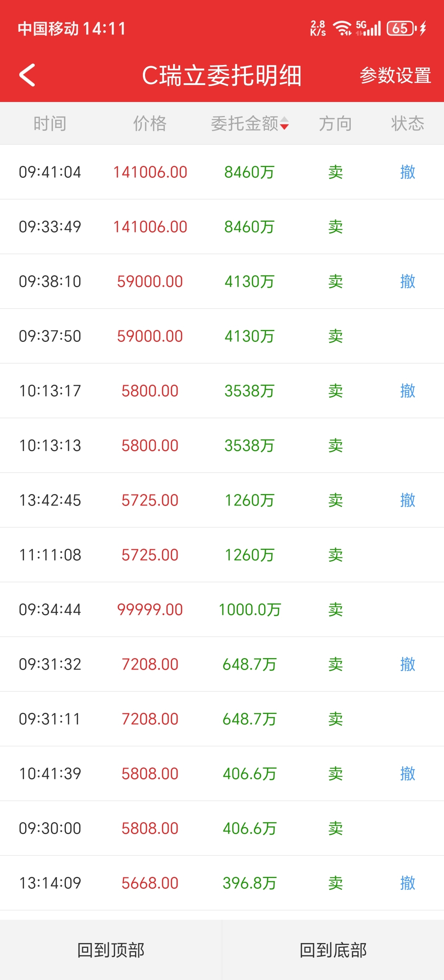Tap the 价格 column header
444x980 pixels.
coord(149,124)
